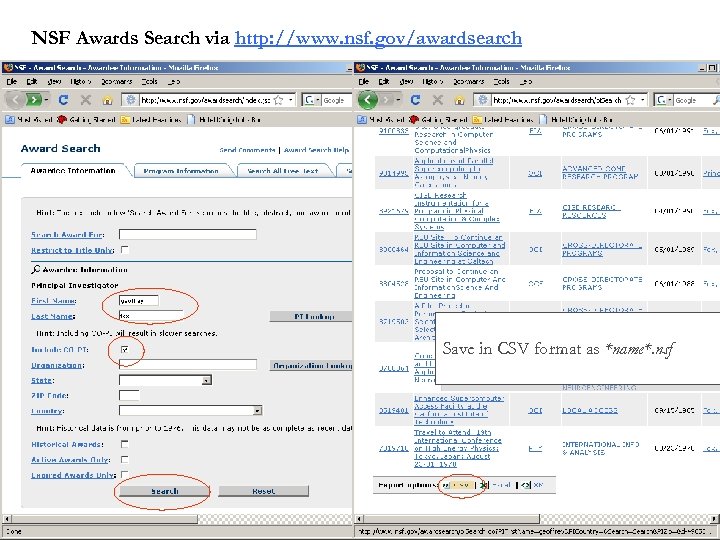Click the Last Name input field

151,315
